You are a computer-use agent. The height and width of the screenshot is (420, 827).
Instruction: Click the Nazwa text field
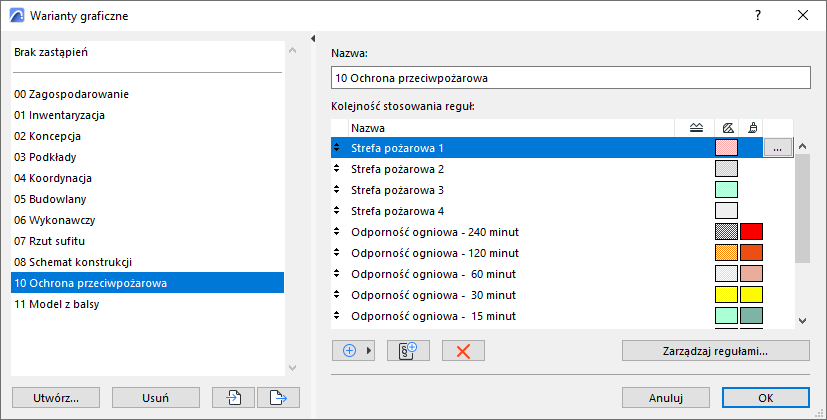[x=570, y=77]
